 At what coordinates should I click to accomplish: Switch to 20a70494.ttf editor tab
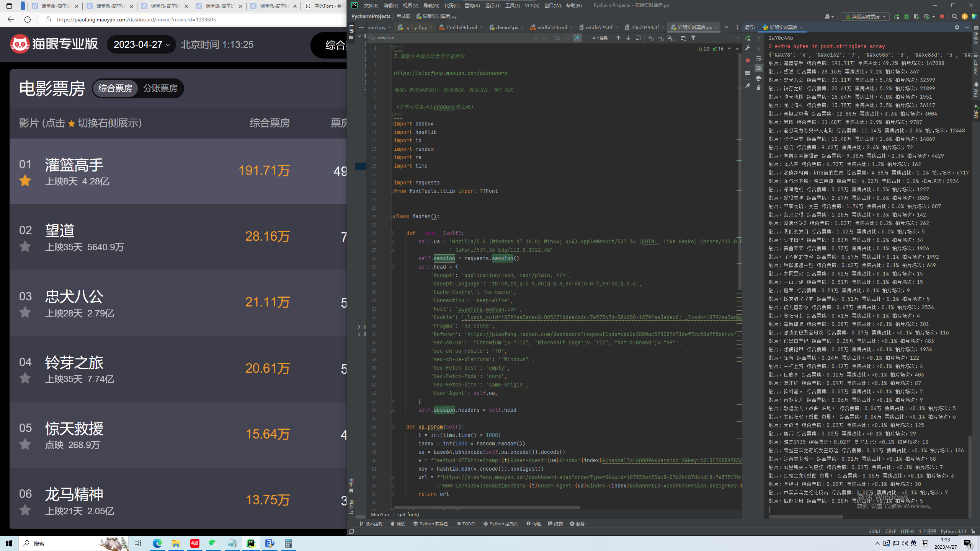click(x=645, y=27)
